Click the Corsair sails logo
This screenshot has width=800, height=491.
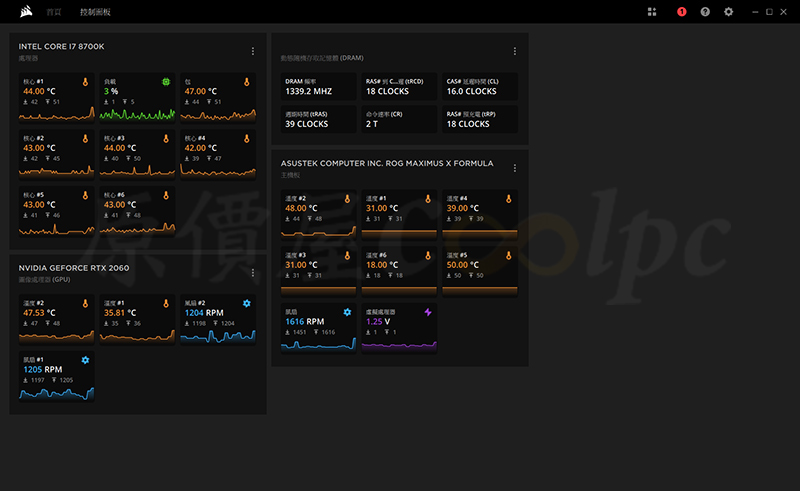coord(26,11)
